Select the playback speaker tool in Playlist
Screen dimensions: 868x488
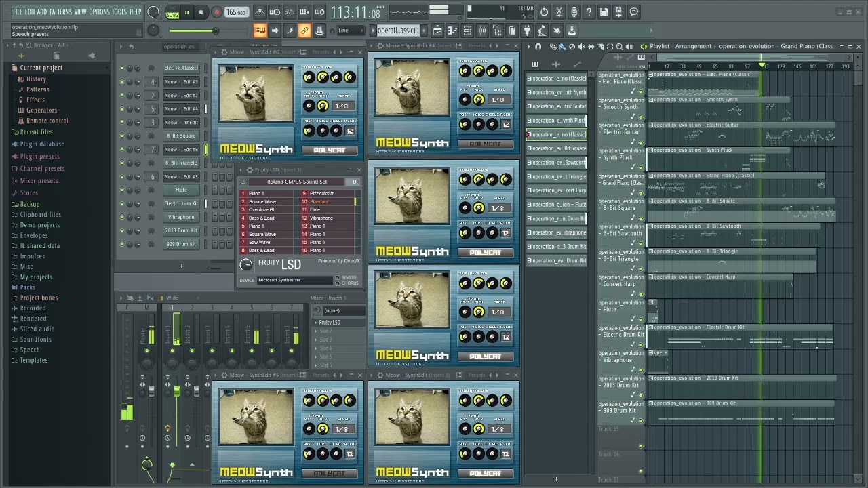click(x=629, y=47)
